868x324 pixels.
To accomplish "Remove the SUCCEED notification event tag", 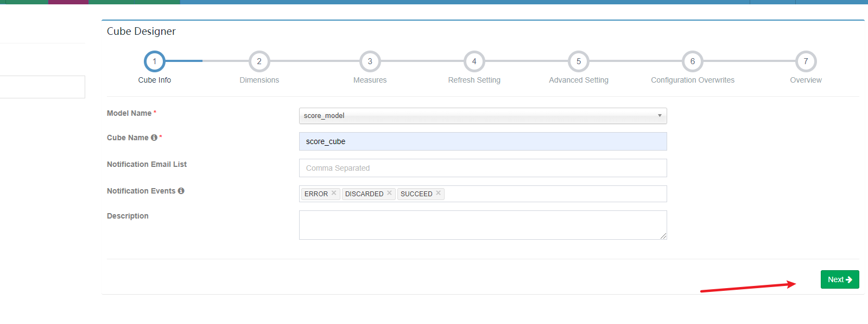I will (x=438, y=193).
